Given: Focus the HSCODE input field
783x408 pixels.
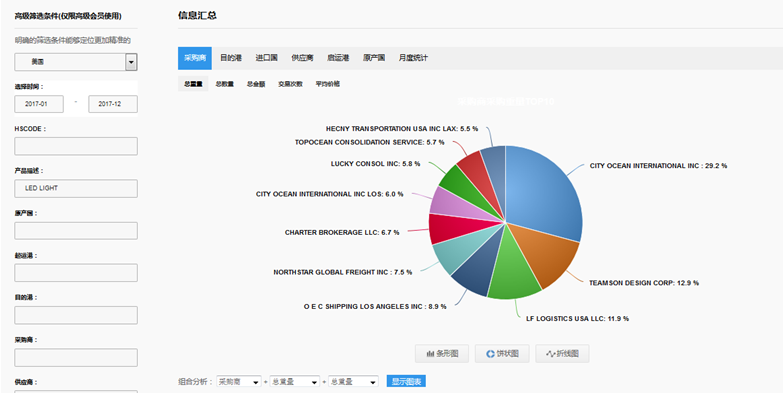Looking at the screenshot, I should (x=76, y=146).
